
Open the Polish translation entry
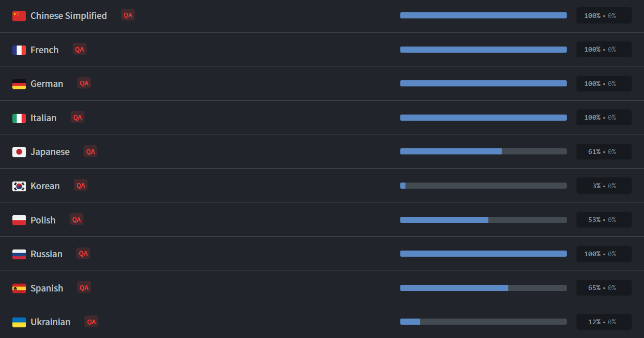click(x=43, y=220)
